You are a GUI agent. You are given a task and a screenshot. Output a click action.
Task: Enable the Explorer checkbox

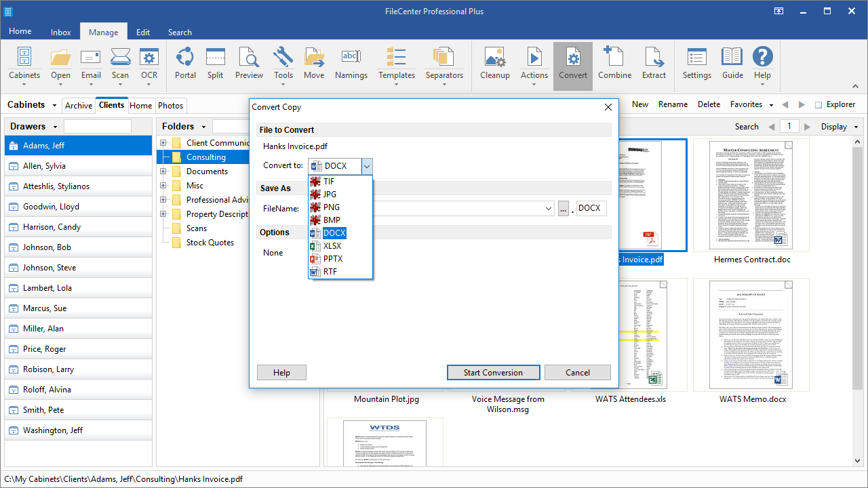(x=818, y=105)
